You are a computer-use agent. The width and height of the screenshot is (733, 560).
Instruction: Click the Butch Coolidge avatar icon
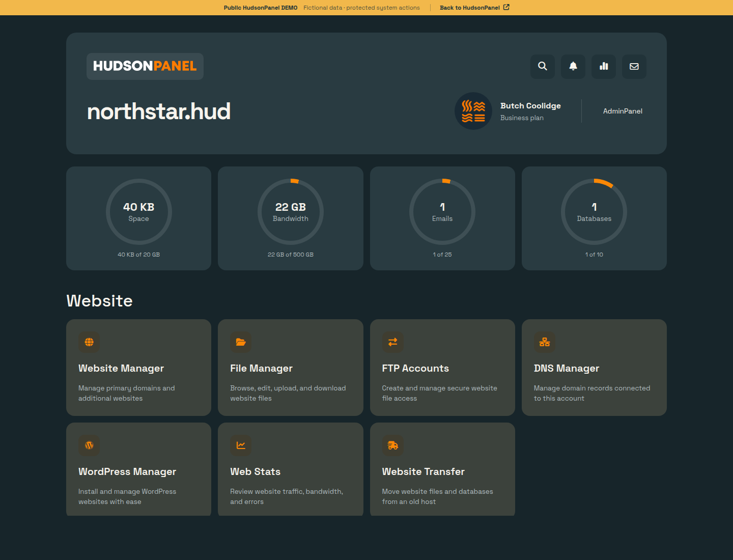tap(473, 111)
